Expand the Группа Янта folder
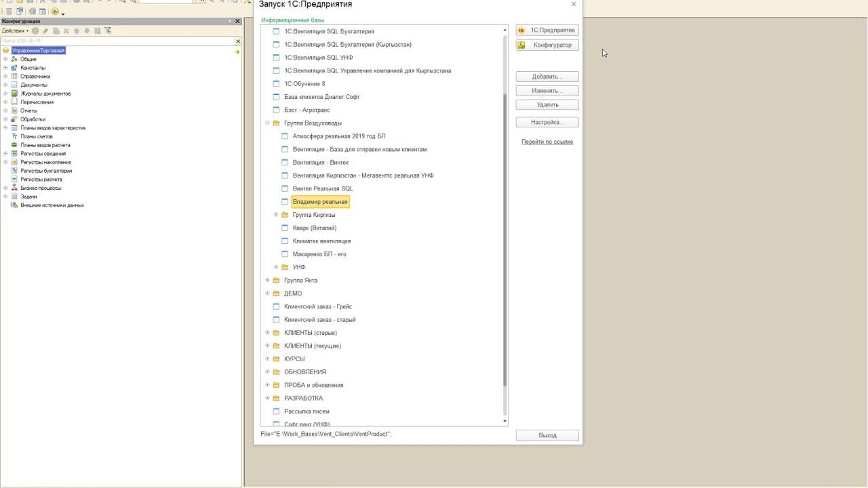The width and height of the screenshot is (868, 488). point(267,281)
